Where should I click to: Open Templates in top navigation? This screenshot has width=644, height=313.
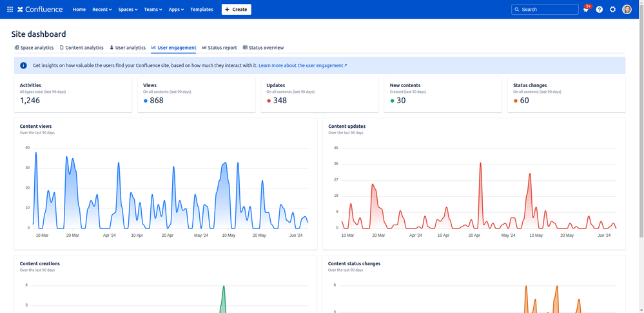(x=202, y=10)
